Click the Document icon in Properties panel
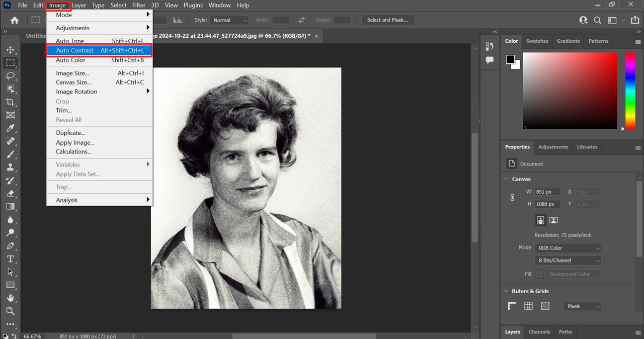This screenshot has height=339, width=644. click(x=512, y=163)
